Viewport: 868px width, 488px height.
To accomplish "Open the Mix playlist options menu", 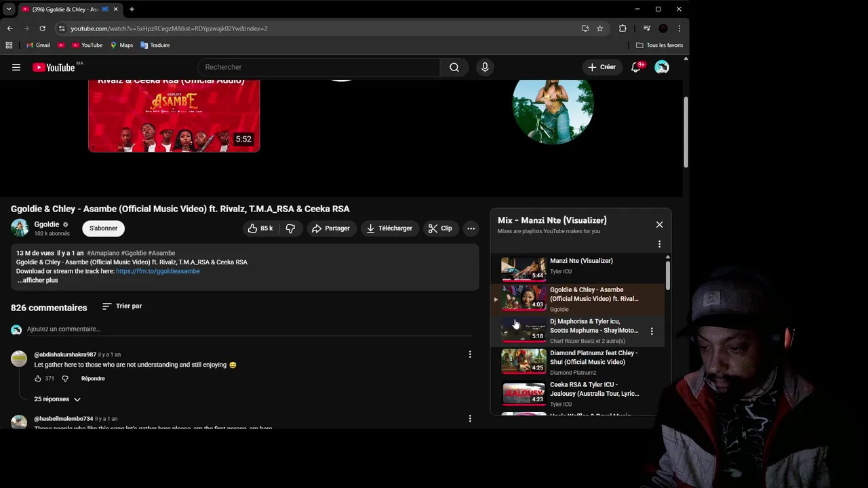I will 659,244.
